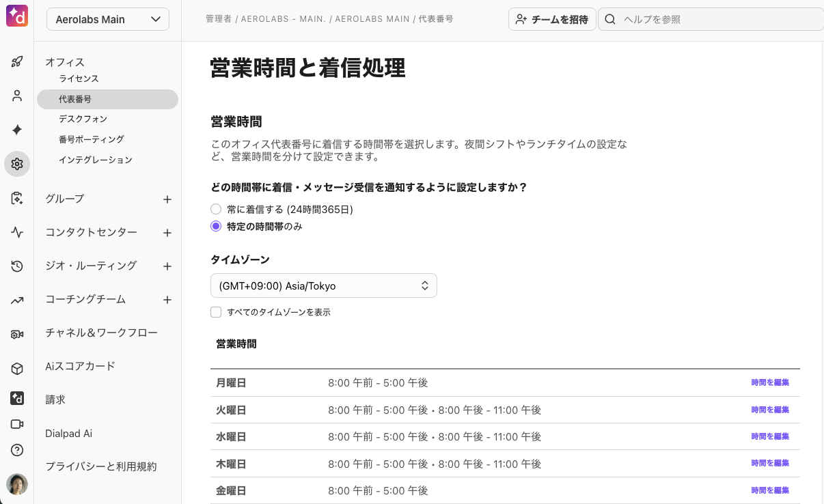This screenshot has width=824, height=504.
Task: Click the settings gear icon
Action: pos(17,164)
